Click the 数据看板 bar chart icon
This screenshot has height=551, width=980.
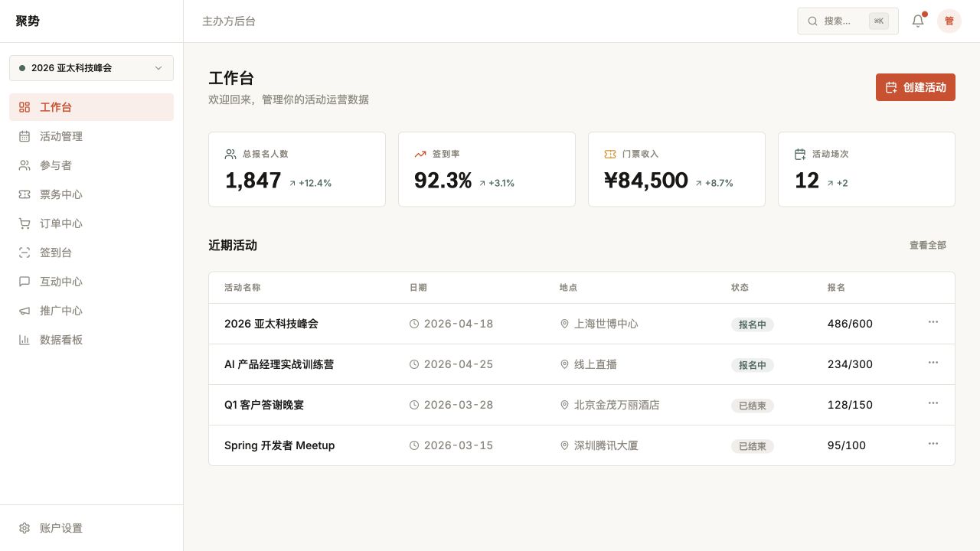(24, 340)
